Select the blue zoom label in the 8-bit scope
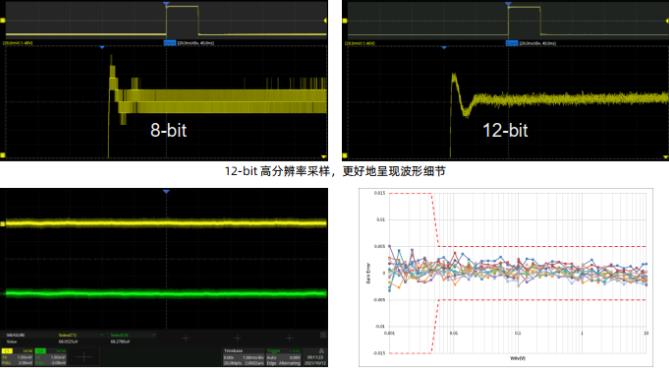Viewport: 669px width, 369px height. [170, 43]
